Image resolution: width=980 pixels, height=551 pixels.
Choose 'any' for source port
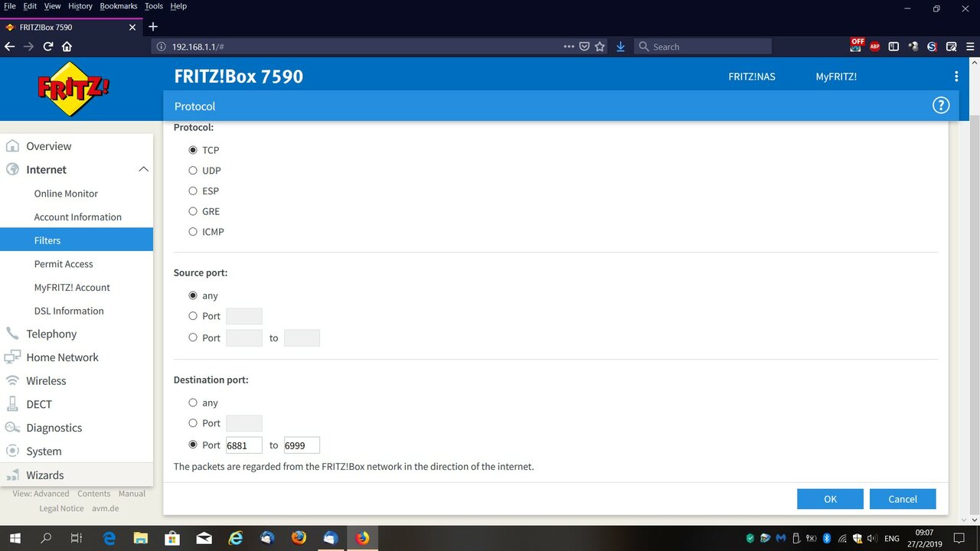click(x=193, y=295)
